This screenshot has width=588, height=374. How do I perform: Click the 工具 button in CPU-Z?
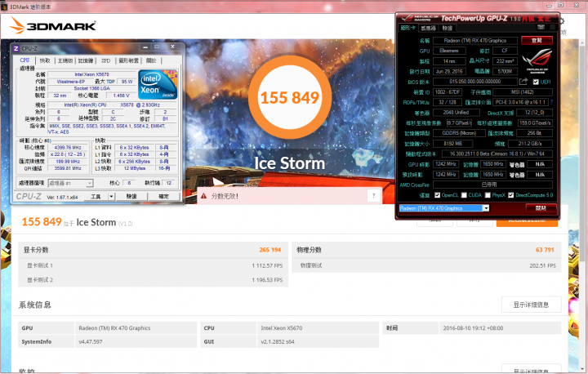(96, 197)
